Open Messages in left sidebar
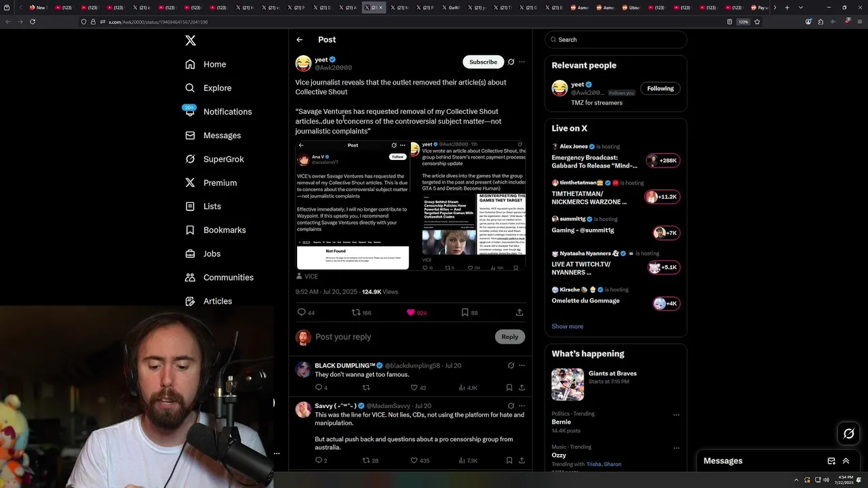The image size is (868, 488). (x=213, y=136)
